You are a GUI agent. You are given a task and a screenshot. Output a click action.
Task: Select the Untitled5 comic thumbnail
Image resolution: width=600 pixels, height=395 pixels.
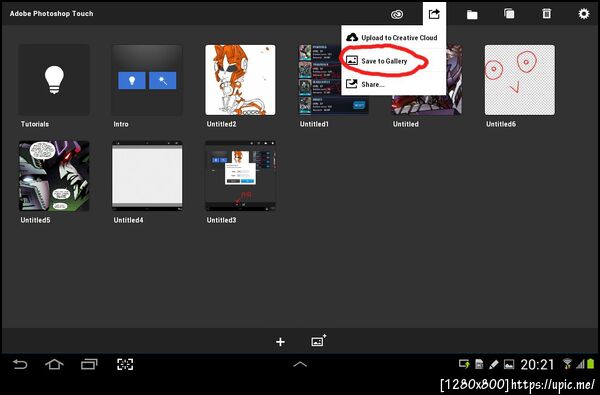54,176
